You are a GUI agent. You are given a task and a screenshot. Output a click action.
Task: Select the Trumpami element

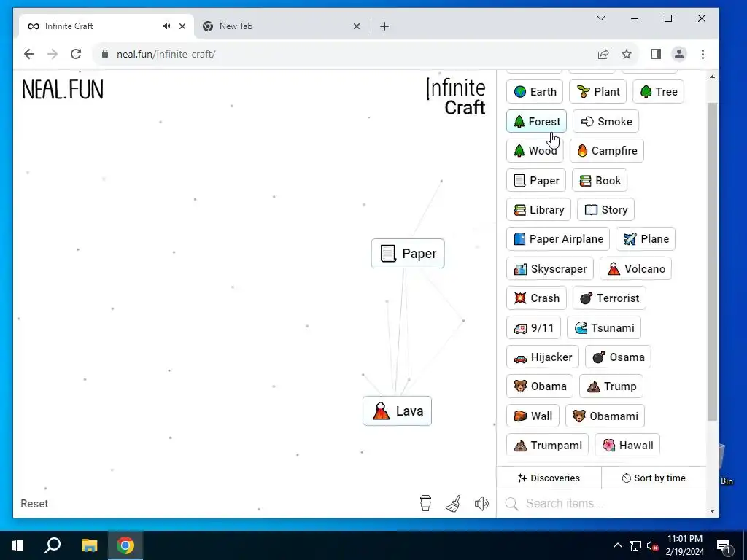[x=547, y=446]
